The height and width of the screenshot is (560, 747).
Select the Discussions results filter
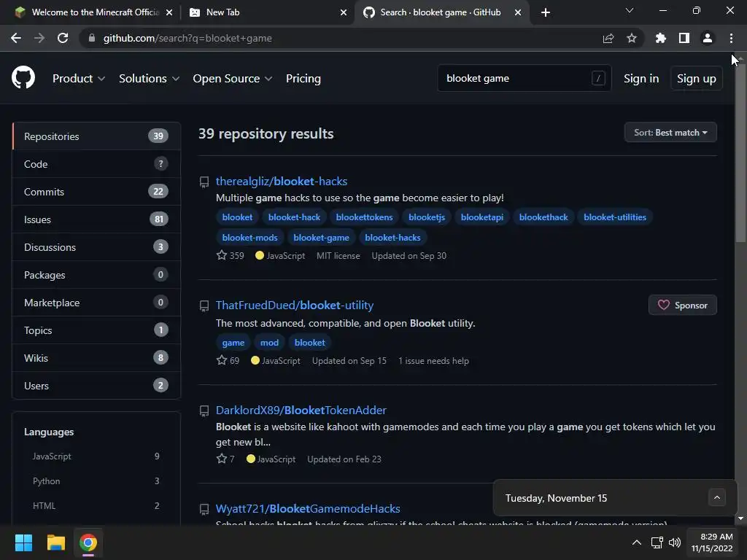[x=96, y=247]
